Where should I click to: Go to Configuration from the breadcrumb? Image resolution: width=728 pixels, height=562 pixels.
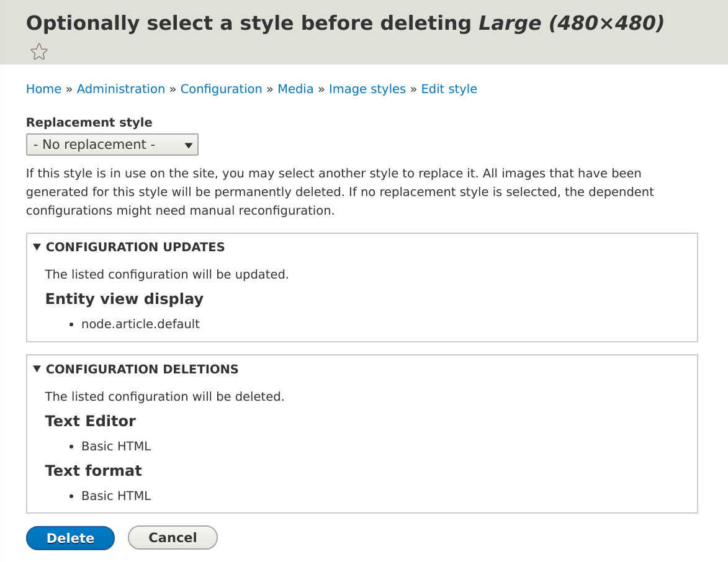point(221,89)
